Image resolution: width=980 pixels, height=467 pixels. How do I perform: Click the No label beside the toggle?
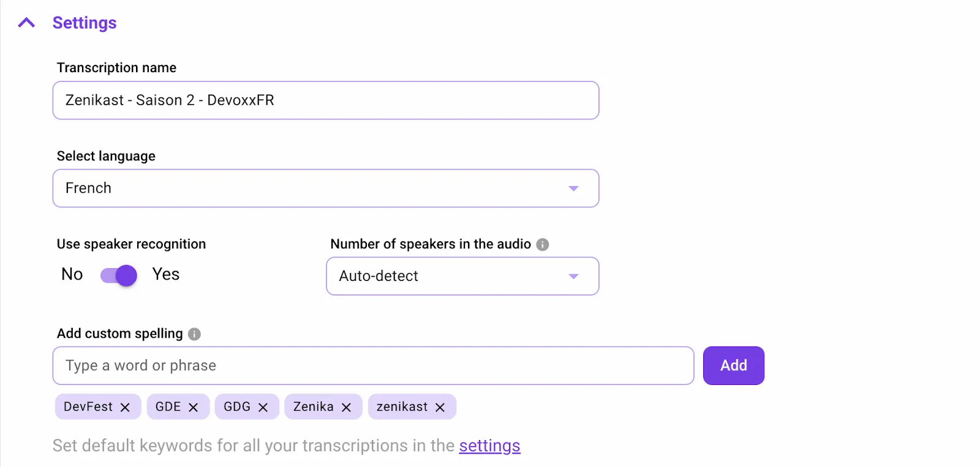pos(71,274)
